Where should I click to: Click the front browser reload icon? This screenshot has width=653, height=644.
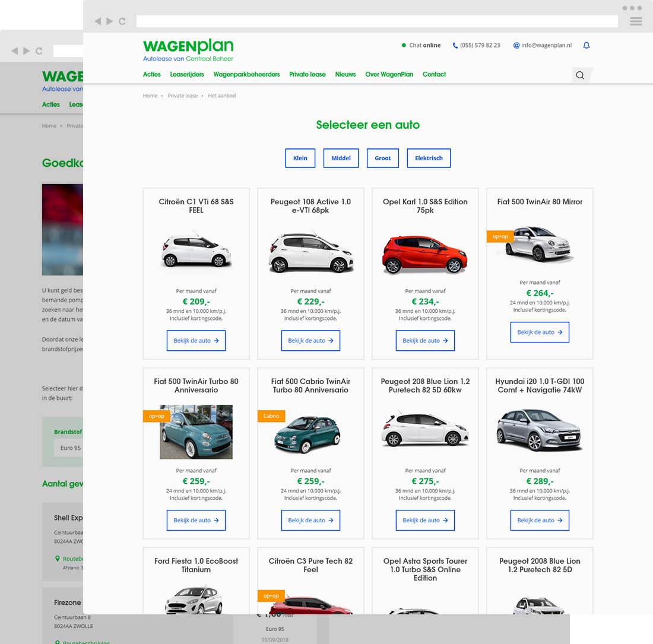(122, 21)
